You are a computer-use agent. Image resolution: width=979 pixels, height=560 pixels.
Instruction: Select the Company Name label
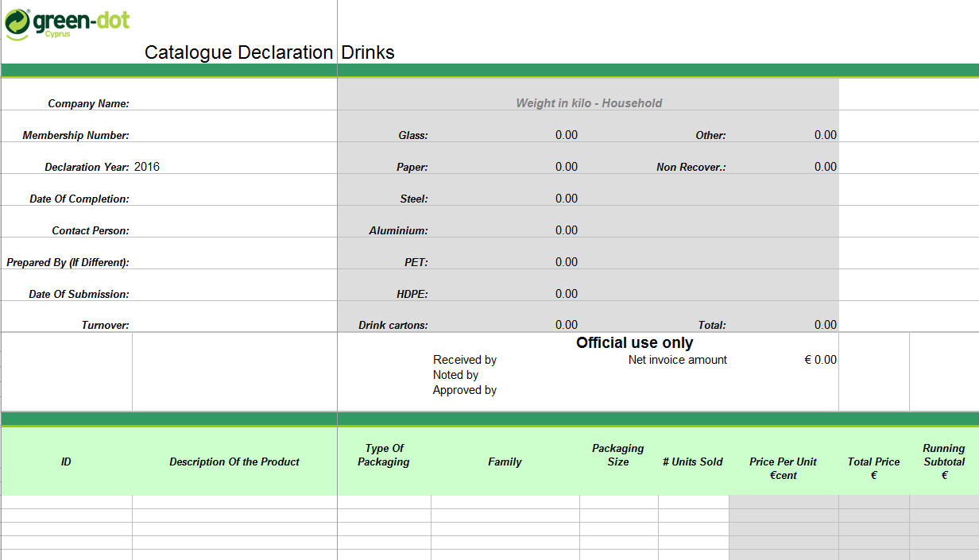pos(88,103)
